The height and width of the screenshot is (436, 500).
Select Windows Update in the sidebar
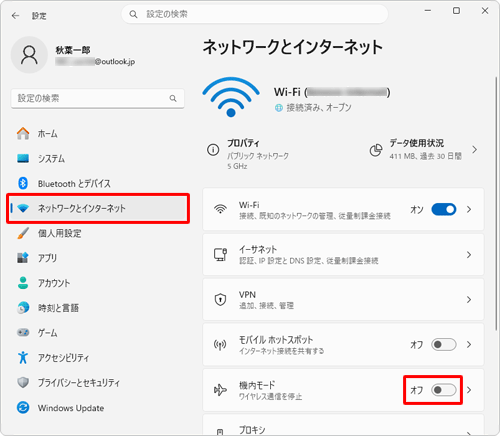point(97,408)
